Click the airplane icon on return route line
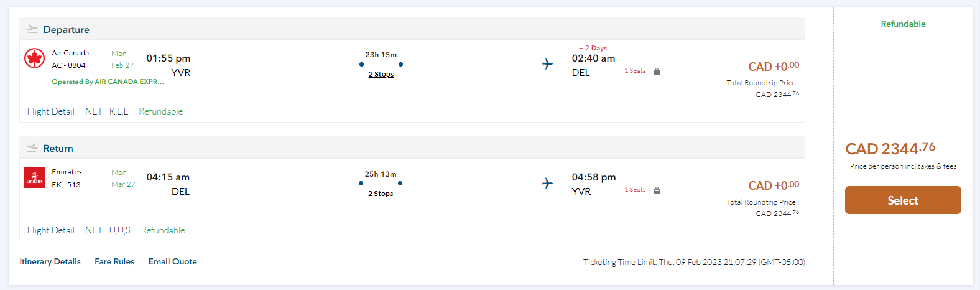Screen dimensions: 980x290 tap(547, 184)
